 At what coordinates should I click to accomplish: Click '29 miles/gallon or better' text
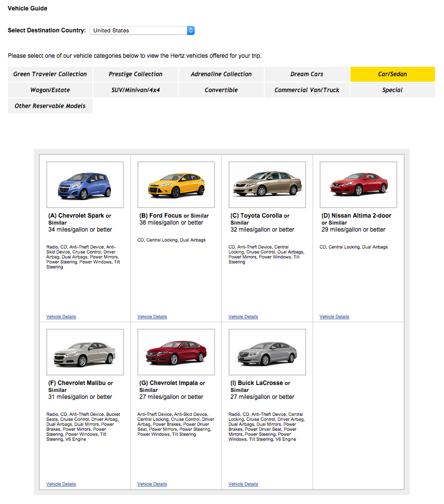tap(353, 230)
